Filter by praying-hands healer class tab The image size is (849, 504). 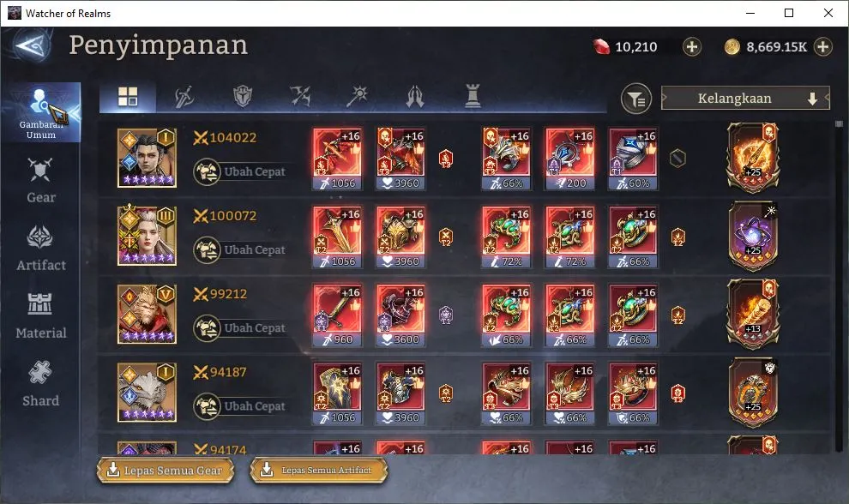point(415,97)
